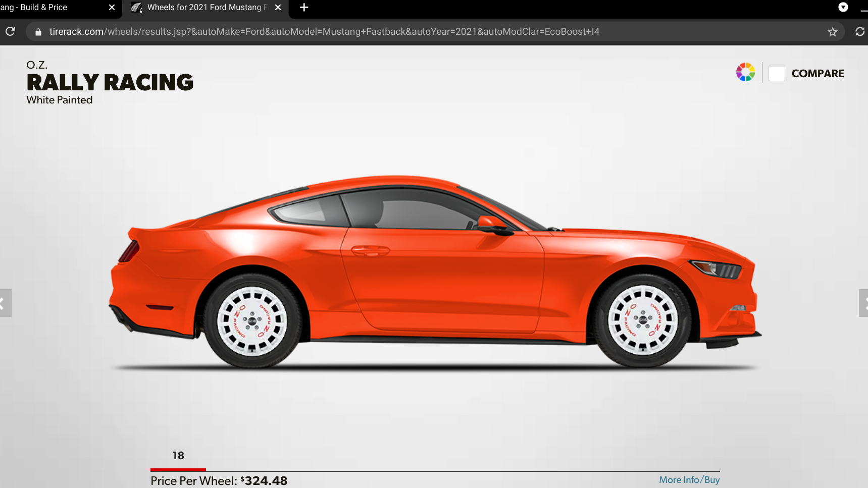Close the Build & Price tab

coord(112,7)
